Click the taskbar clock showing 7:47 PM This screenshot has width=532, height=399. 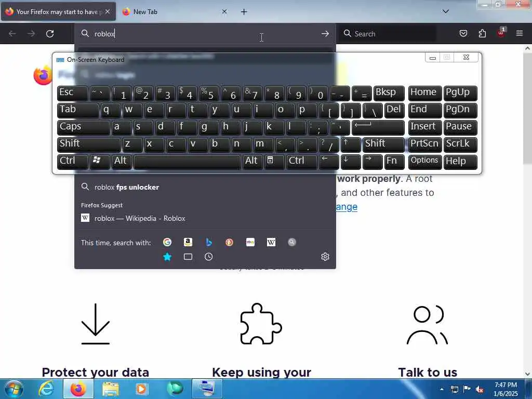506,389
